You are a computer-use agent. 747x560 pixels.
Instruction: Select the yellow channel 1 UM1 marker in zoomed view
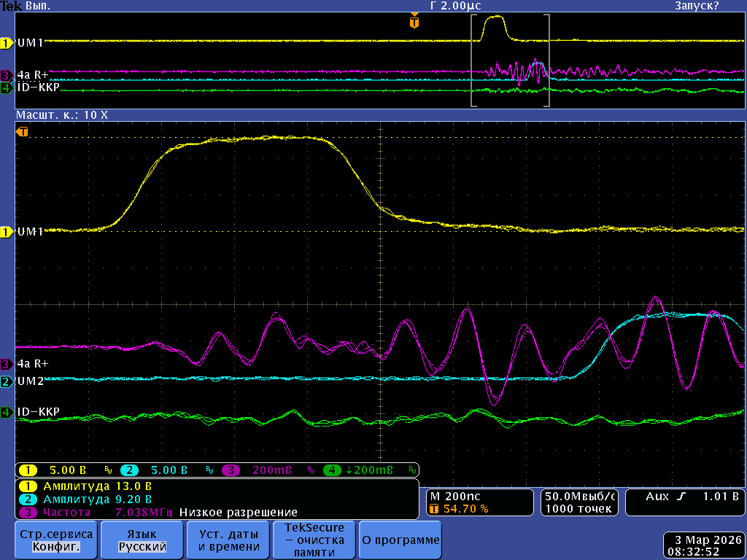point(7,232)
